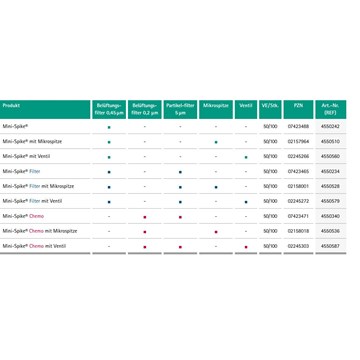360x360 pixels.
Task: Click PZN value 02245303
Action: coord(298,246)
